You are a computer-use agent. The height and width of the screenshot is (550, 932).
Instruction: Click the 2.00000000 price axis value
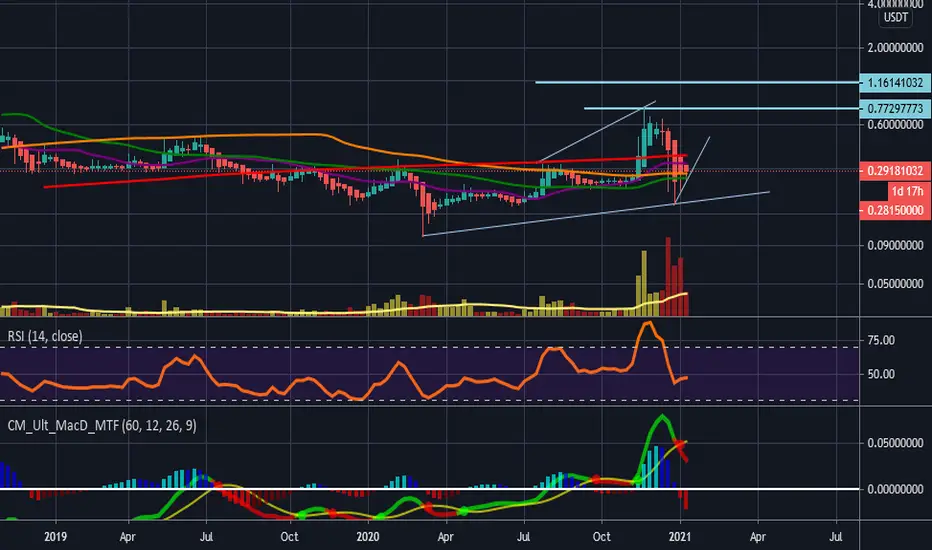tap(895, 48)
